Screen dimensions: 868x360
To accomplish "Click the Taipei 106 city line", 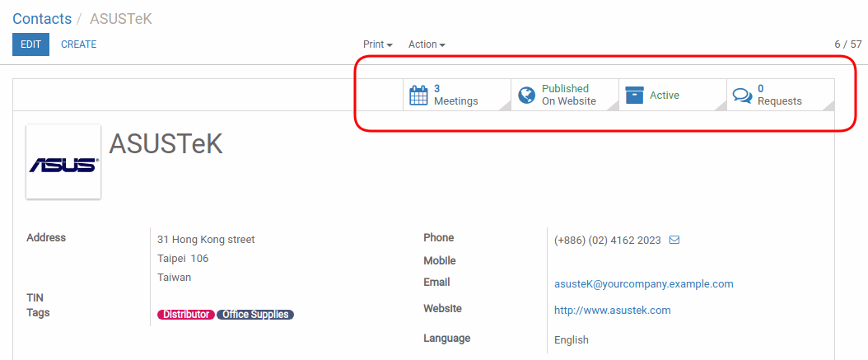I will point(183,259).
